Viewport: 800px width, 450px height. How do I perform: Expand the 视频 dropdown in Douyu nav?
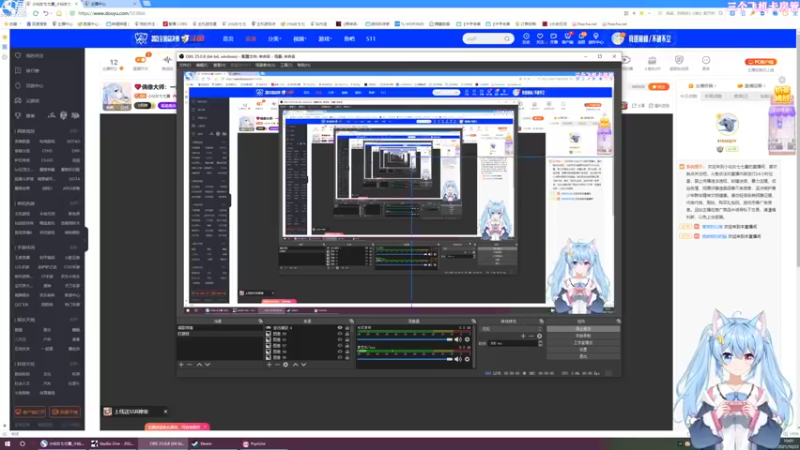click(x=299, y=39)
